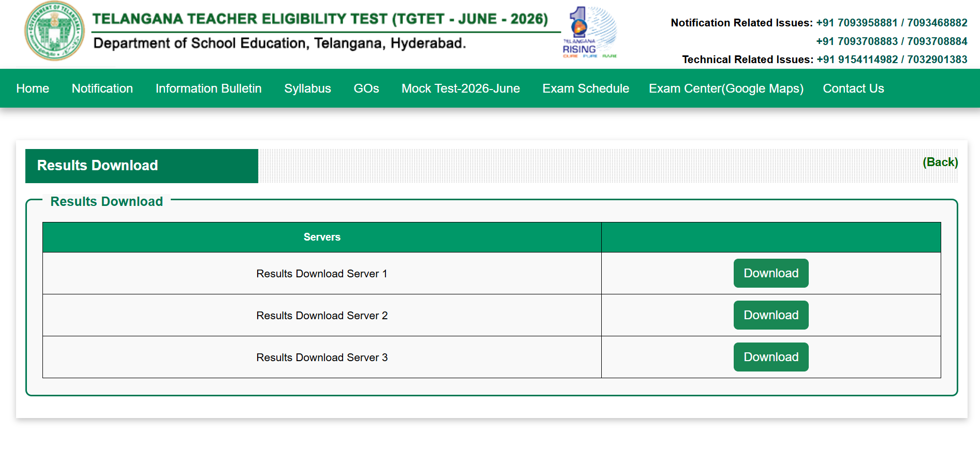The height and width of the screenshot is (461, 980).
Task: Select 'Results Download Server 2' text
Action: 322,316
